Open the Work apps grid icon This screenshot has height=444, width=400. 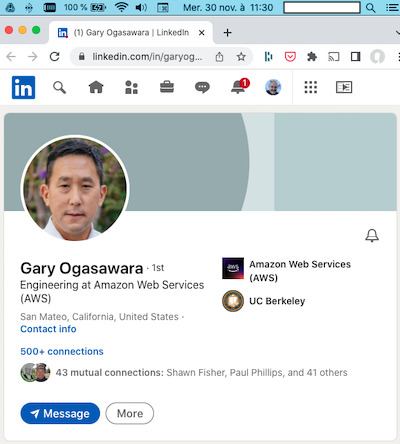tap(311, 87)
